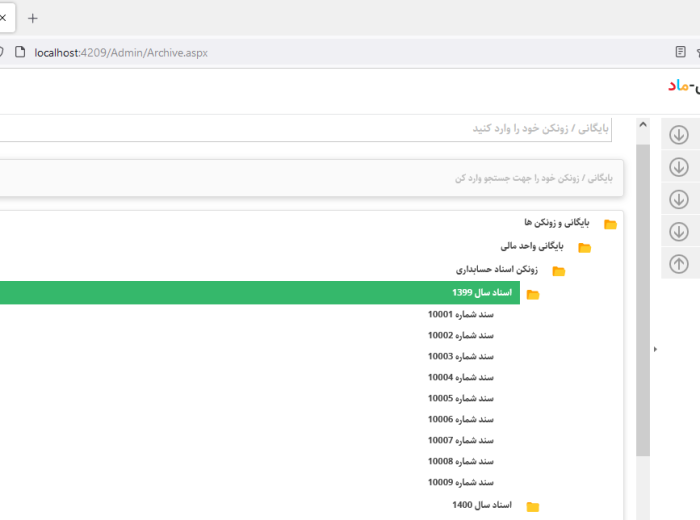Select document سند شماره 10001
The width and height of the screenshot is (700, 520).
point(460,314)
